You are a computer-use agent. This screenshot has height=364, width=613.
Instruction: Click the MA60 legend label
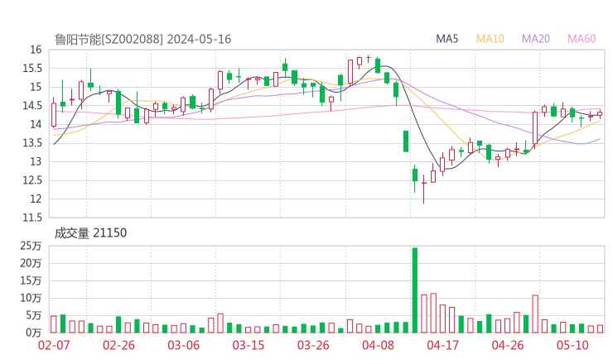pos(582,39)
